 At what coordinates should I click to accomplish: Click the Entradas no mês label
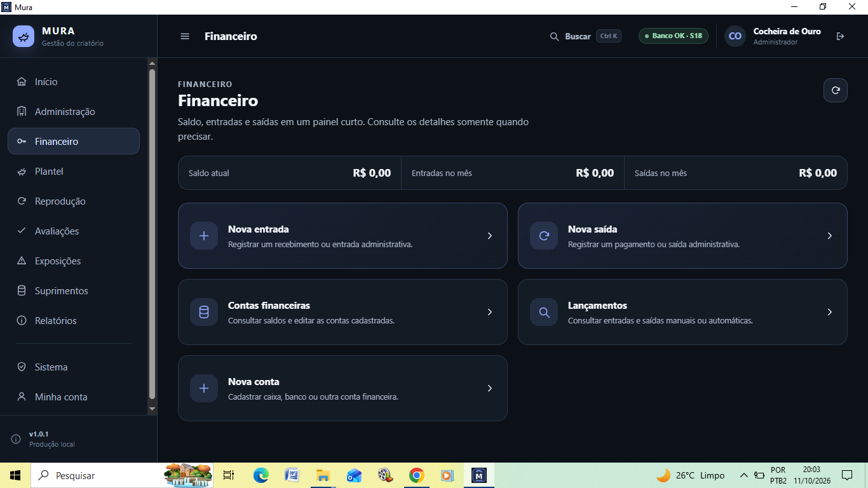tap(442, 173)
